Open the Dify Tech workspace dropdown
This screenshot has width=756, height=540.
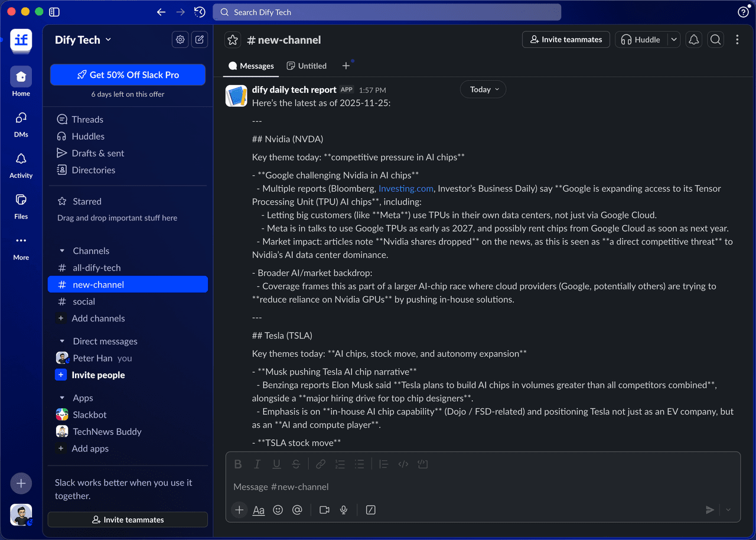(83, 40)
